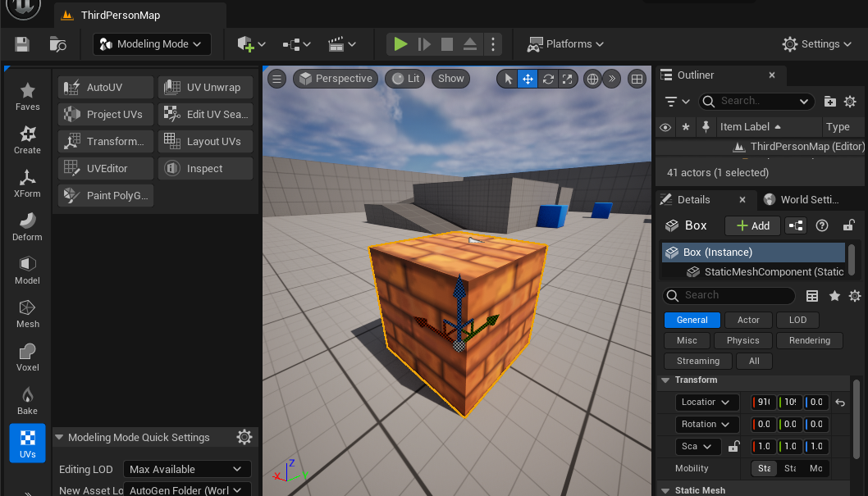Create new folder in Outliner

tap(829, 101)
